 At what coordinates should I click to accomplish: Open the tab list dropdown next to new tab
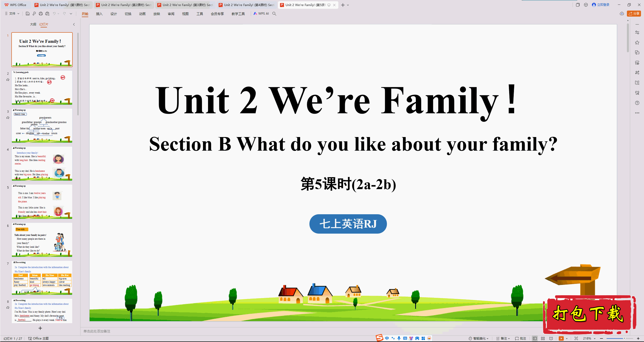pos(348,5)
